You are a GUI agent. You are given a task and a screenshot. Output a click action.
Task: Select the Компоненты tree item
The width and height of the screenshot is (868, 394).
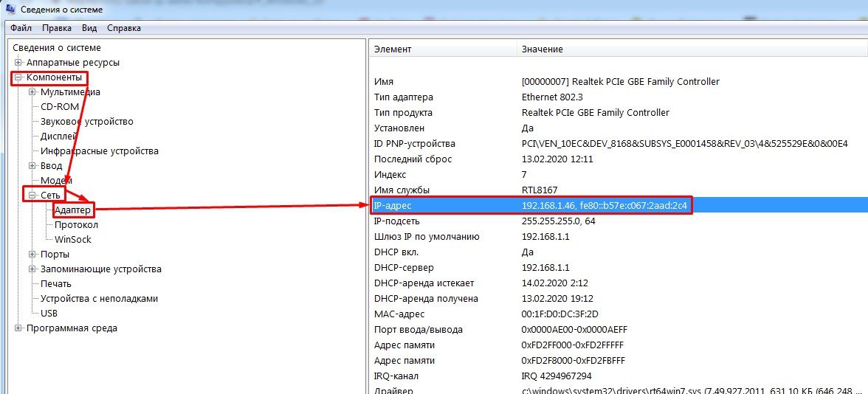coord(55,77)
